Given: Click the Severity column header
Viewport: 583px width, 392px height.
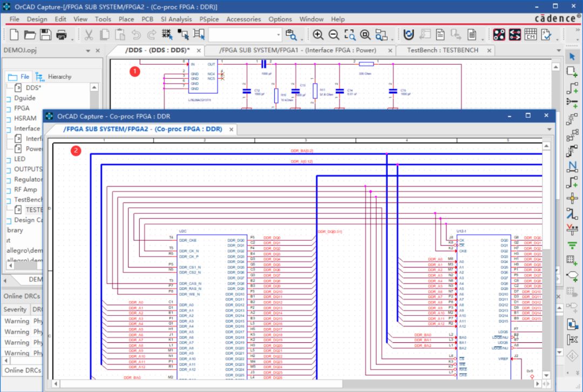Looking at the screenshot, I should [15, 309].
